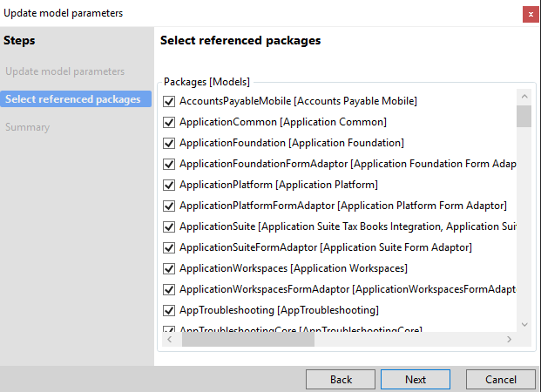Uncheck the ApplicationWorkspaces package checkbox
541x392 pixels.
click(x=169, y=269)
